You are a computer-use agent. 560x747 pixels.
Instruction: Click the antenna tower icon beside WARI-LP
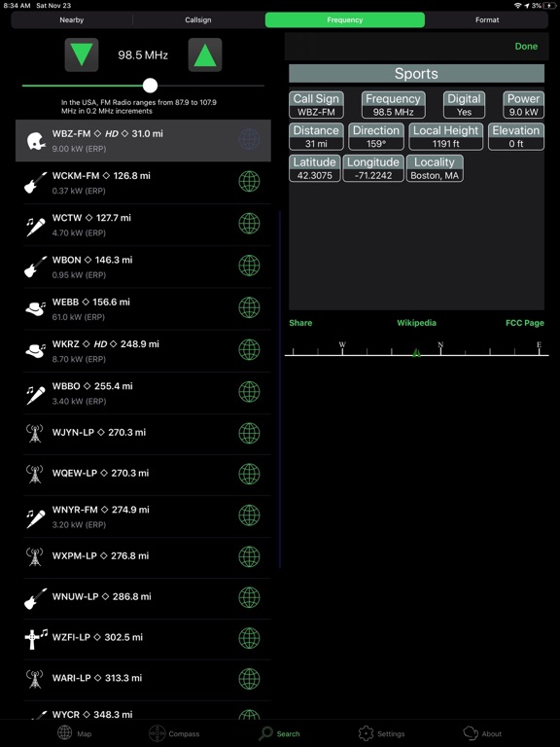click(x=34, y=679)
